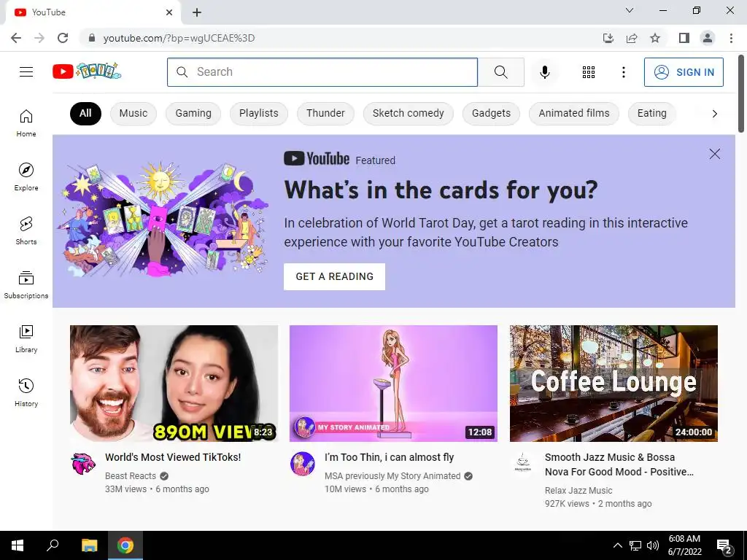Select the Sketch comedy chip
Viewport: 747px width, 560px height.
click(409, 113)
